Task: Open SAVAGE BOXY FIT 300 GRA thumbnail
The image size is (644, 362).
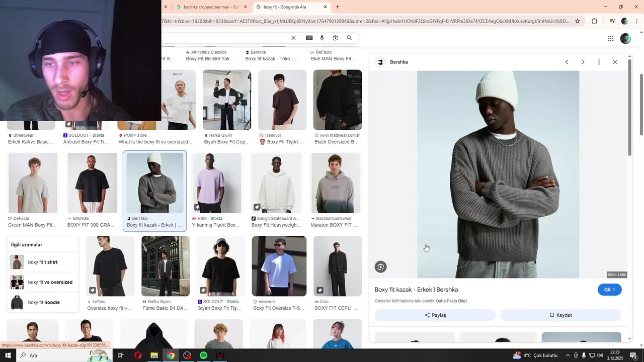Action: 92,184
